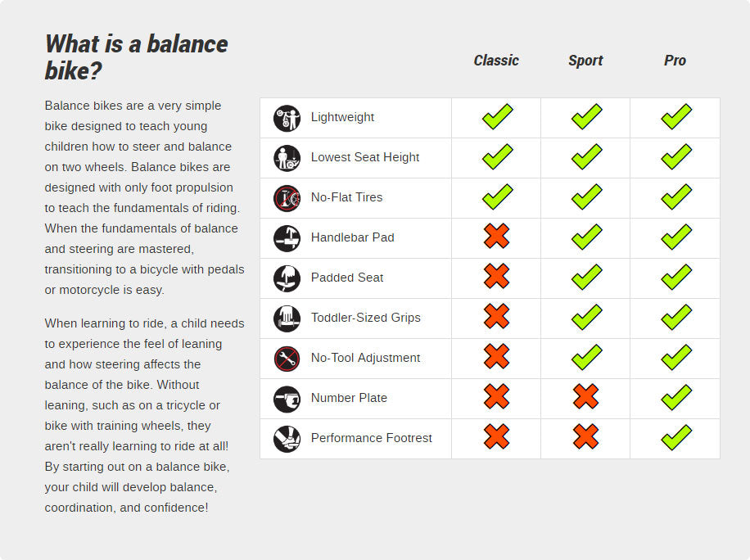Image resolution: width=750 pixels, height=560 pixels.
Task: Click Classic's red X for Handlebar Pad
Action: 496,237
